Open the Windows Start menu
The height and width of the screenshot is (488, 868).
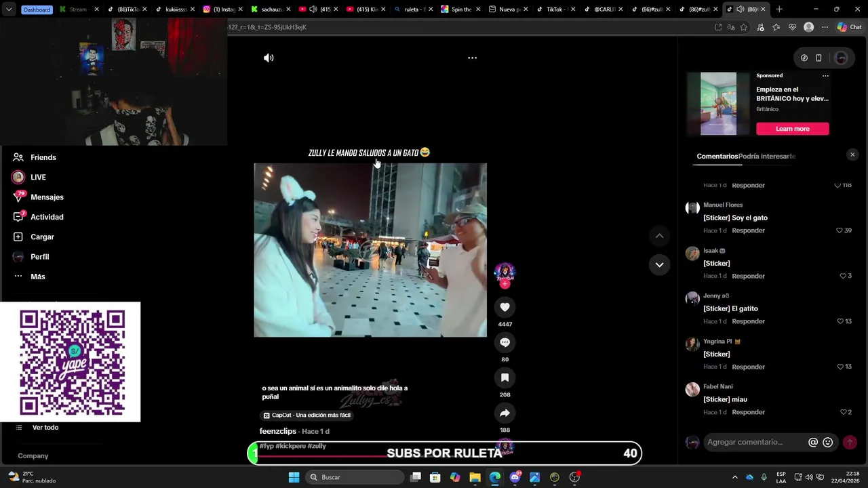click(x=294, y=477)
